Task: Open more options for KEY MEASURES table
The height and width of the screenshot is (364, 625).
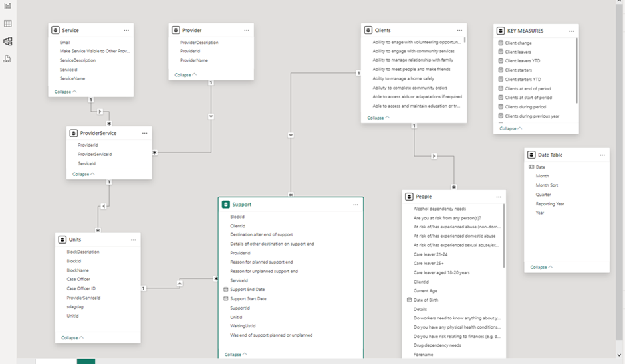Action: [x=572, y=31]
